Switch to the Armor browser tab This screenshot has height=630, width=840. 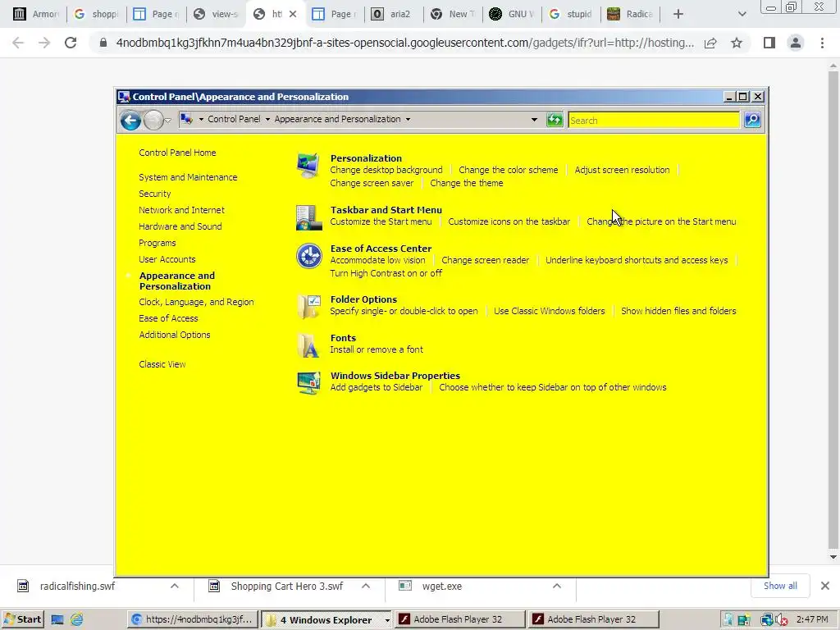coord(36,14)
